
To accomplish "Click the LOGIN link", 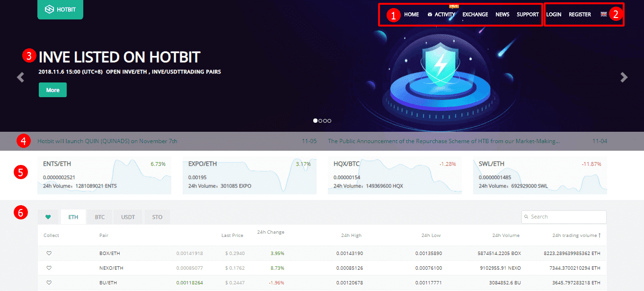I will 554,15.
